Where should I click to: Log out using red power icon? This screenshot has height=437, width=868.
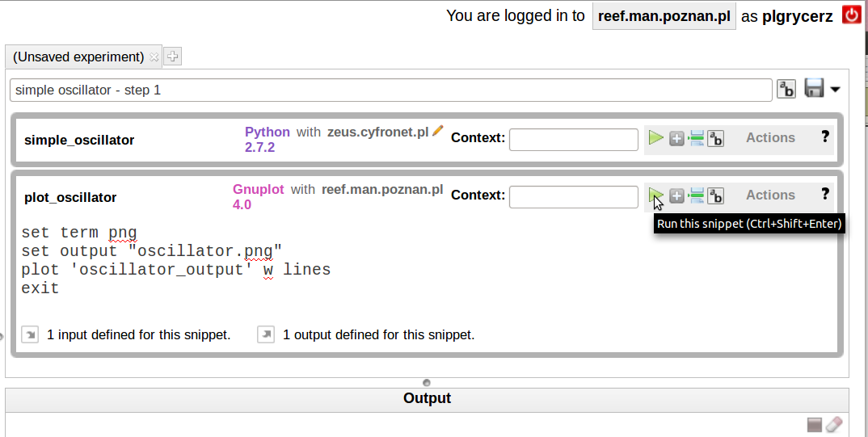click(x=851, y=15)
